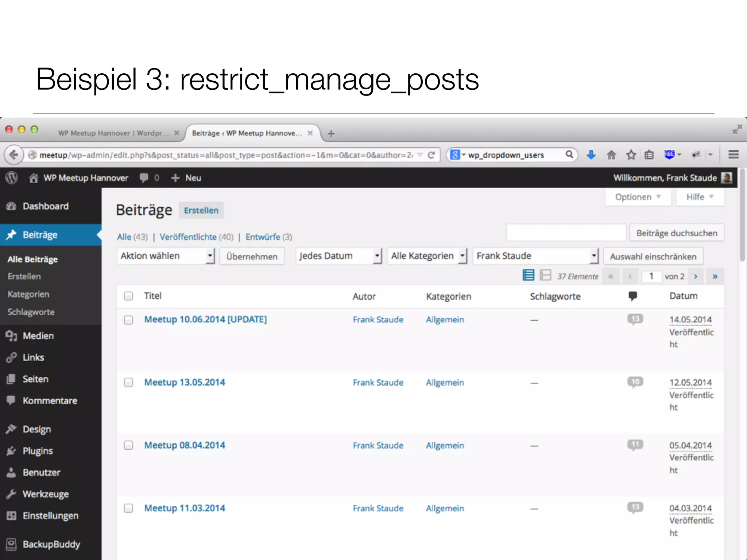The image size is (747, 560).
Task: Toggle the select-all checkbox in the table header
Action: click(x=128, y=296)
